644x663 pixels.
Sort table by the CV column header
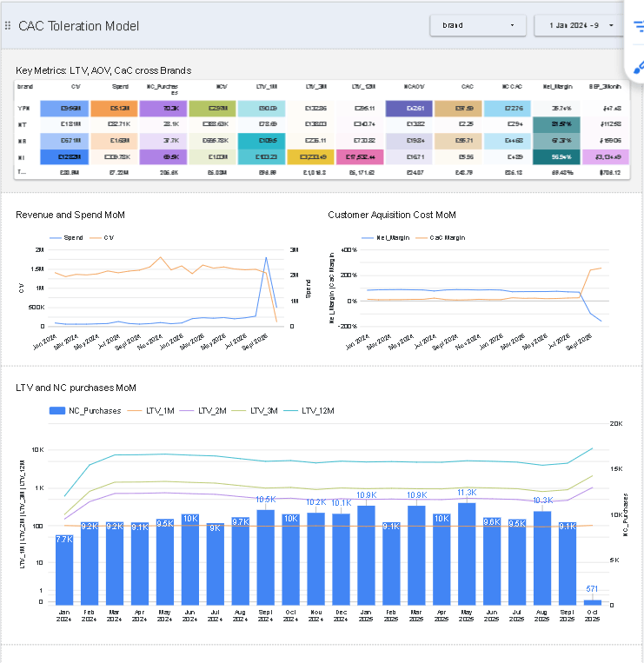76,87
